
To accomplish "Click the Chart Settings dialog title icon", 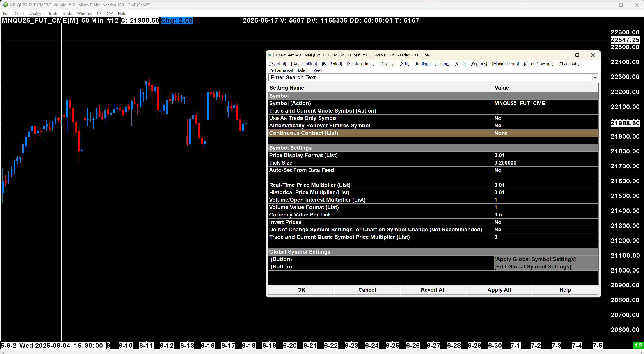I will [x=271, y=55].
